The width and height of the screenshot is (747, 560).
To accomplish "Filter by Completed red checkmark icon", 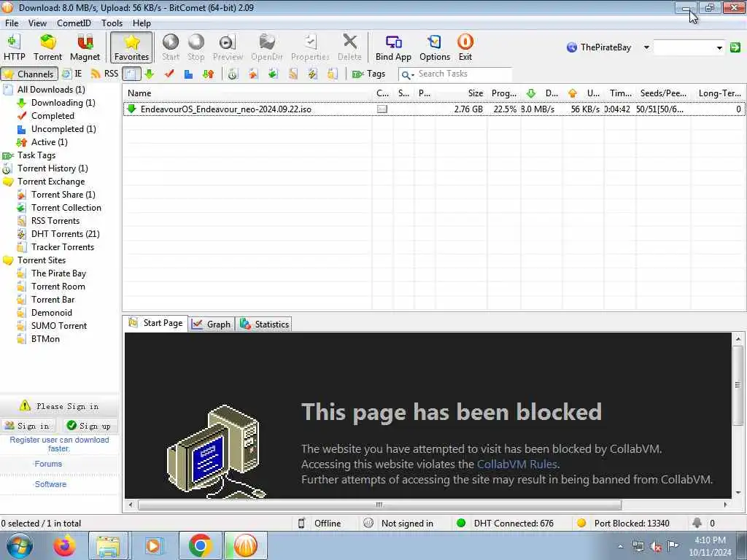I will tap(169, 74).
